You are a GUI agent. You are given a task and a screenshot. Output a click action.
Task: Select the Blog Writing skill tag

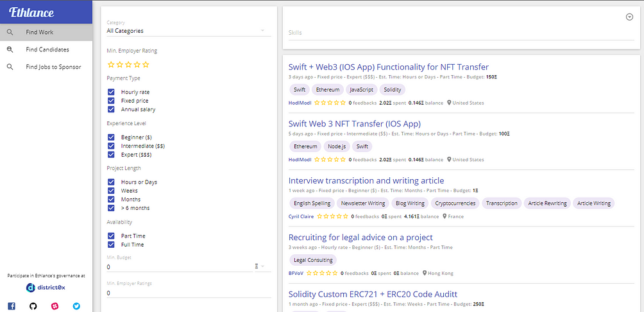(410, 203)
